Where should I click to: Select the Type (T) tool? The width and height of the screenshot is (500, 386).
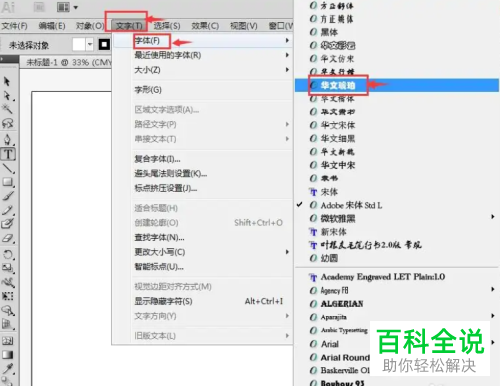click(x=8, y=154)
